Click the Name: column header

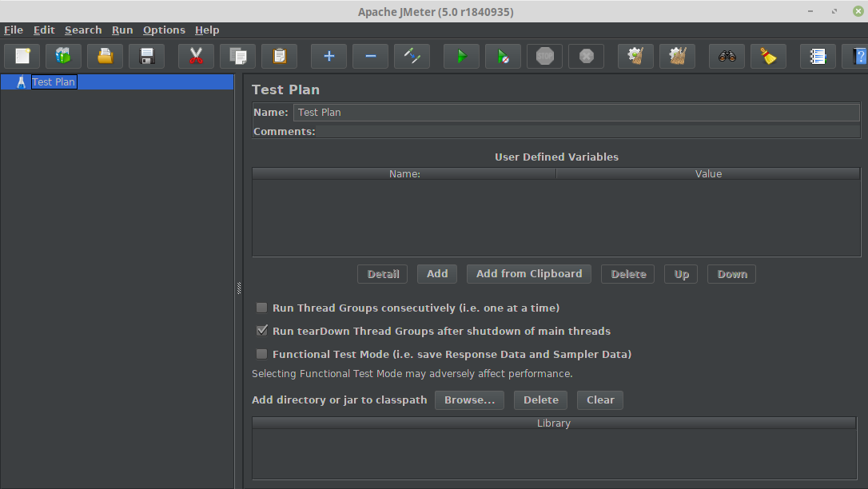(404, 173)
